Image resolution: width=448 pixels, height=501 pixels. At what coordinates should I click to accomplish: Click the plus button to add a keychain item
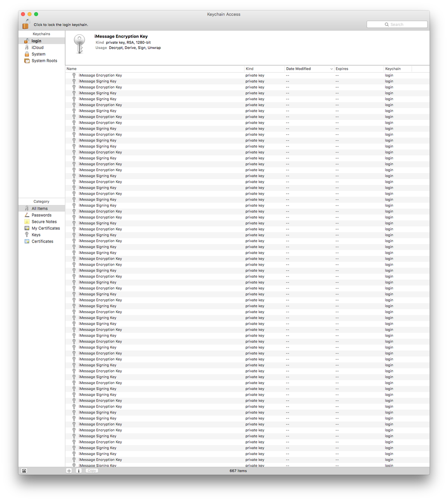coord(69,471)
